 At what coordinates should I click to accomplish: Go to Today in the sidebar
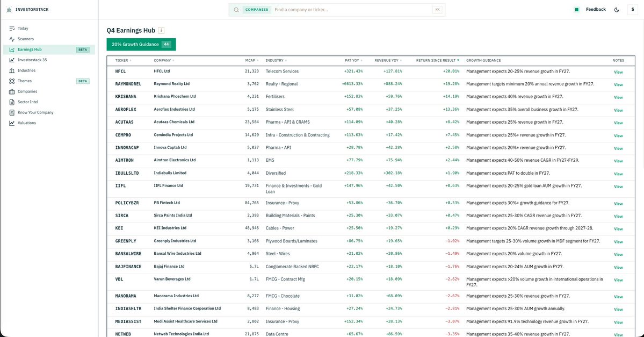point(23,28)
